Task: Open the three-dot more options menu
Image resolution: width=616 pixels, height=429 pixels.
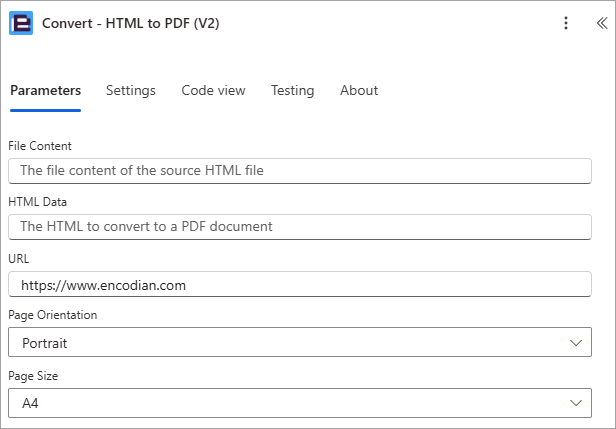Action: (x=566, y=23)
